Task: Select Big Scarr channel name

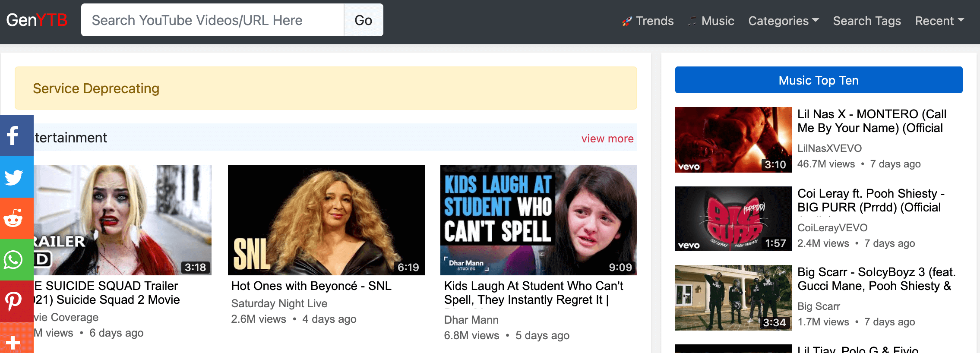Action: tap(819, 306)
